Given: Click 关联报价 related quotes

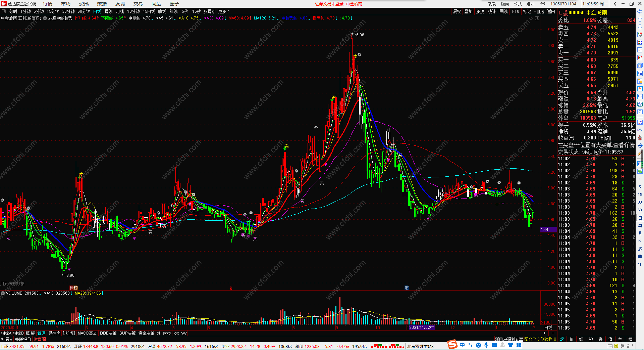Looking at the screenshot, I should point(23,339).
